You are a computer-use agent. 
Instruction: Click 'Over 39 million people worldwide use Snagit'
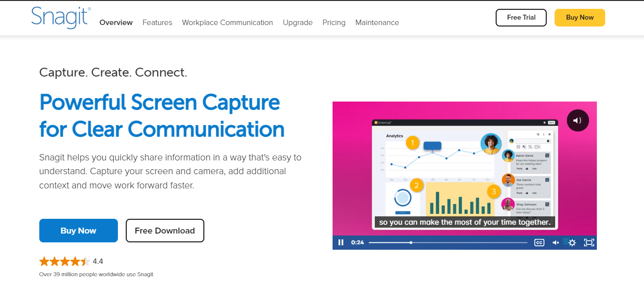(96, 274)
